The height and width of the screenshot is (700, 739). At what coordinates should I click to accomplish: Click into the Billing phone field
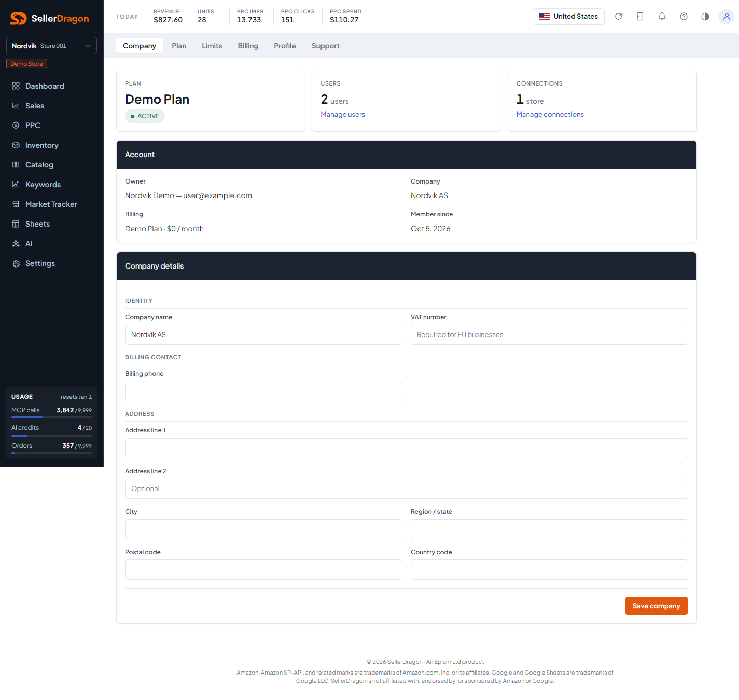[263, 391]
